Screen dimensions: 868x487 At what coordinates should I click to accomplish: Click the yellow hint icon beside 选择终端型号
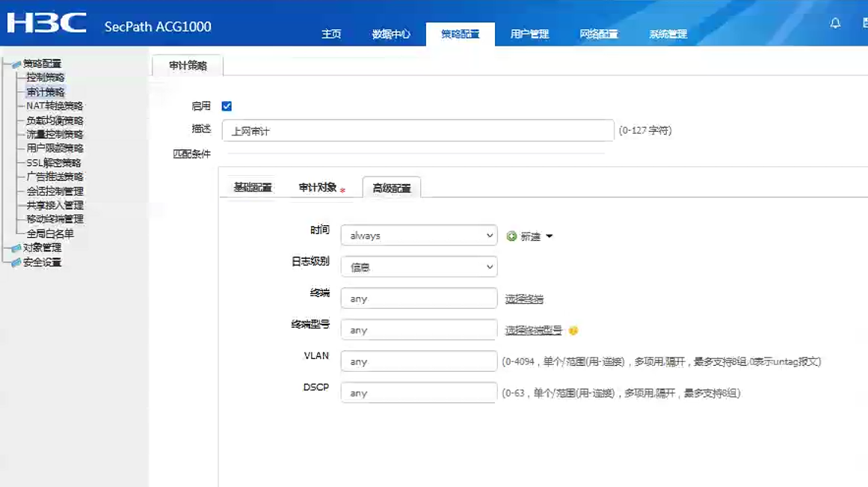pos(573,330)
